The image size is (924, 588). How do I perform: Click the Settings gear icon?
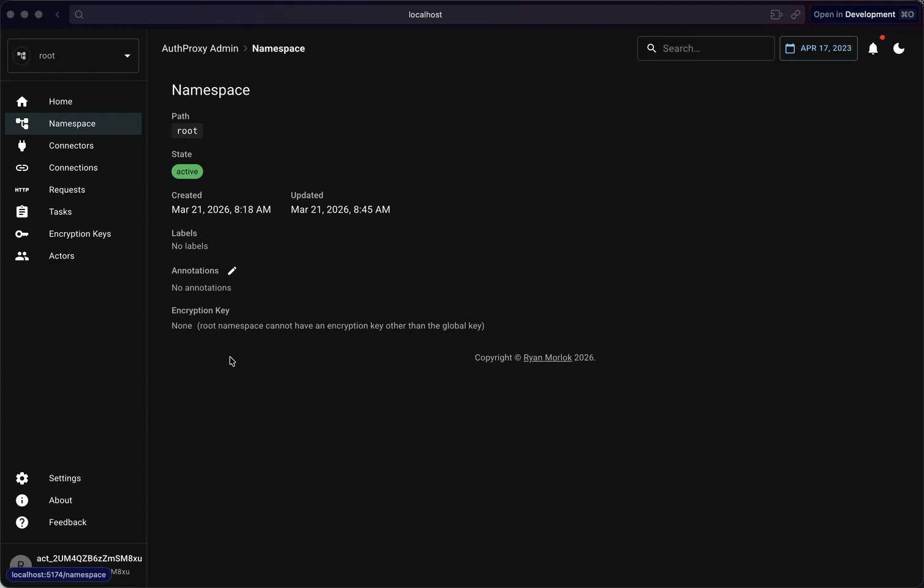pyautogui.click(x=22, y=478)
